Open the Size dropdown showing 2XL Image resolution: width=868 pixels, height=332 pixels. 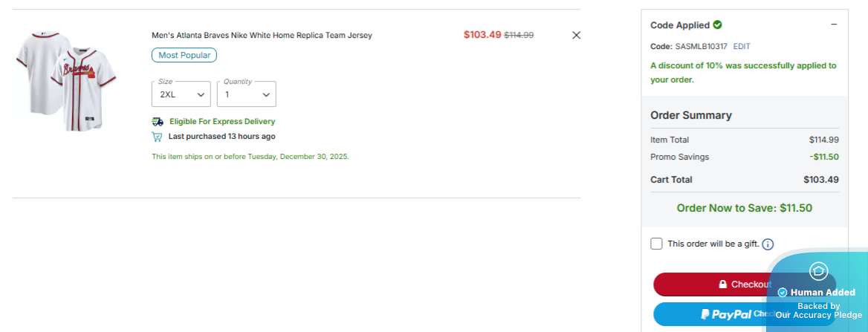(181, 94)
